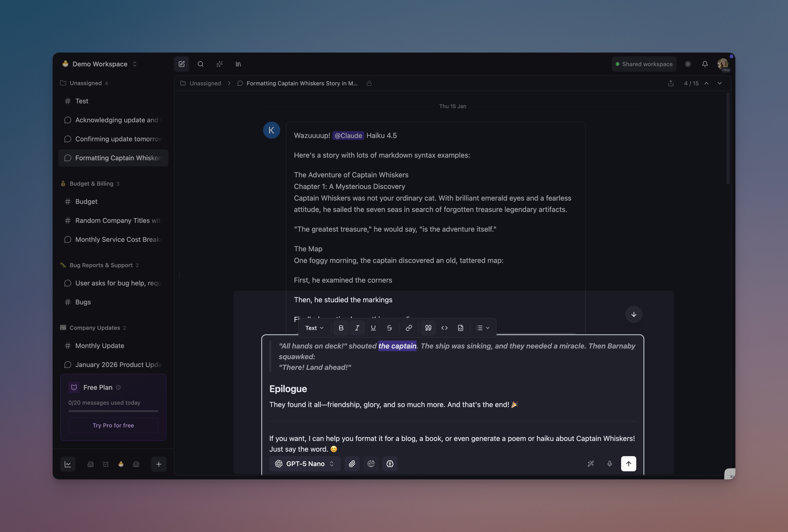
Task: Go to previous message with up chevron
Action: 706,83
